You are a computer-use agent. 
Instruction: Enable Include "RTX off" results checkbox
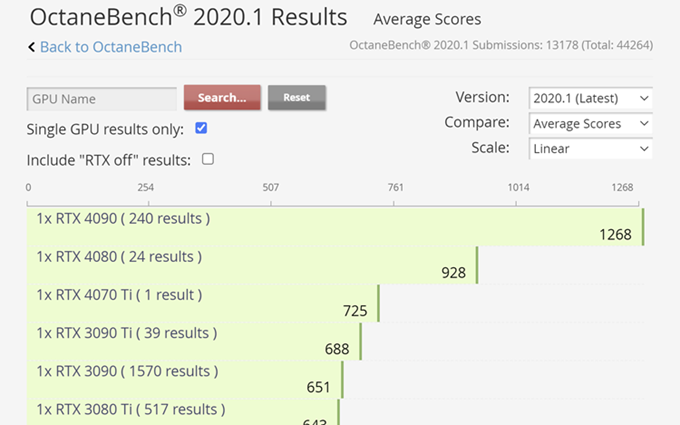[208, 159]
